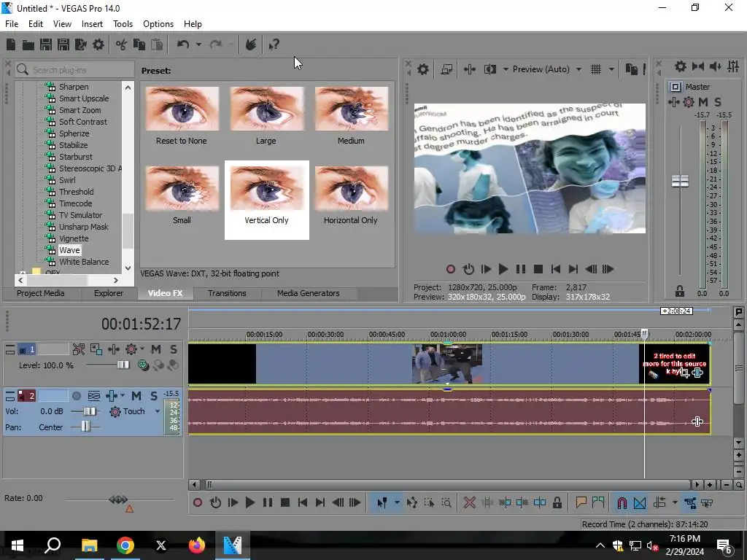Stop playback in the video preview transport
Image resolution: width=747 pixels, height=560 pixels.
(538, 269)
